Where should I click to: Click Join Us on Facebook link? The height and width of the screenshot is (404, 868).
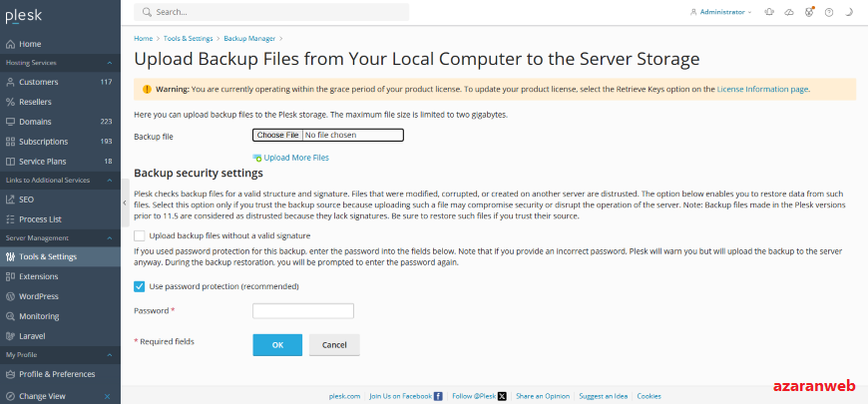point(401,396)
